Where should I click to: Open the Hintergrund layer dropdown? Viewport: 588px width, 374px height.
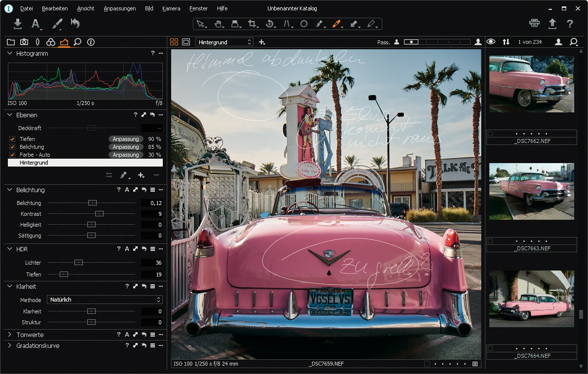coord(224,42)
